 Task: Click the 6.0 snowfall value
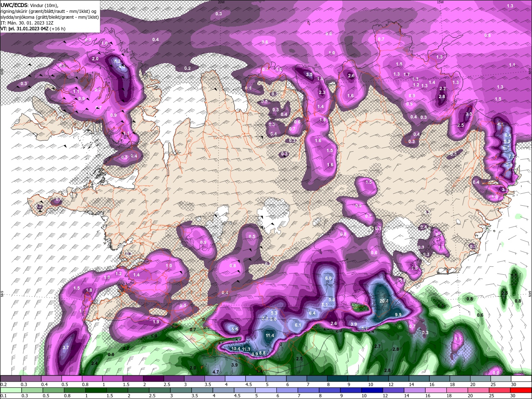(x=328, y=278)
